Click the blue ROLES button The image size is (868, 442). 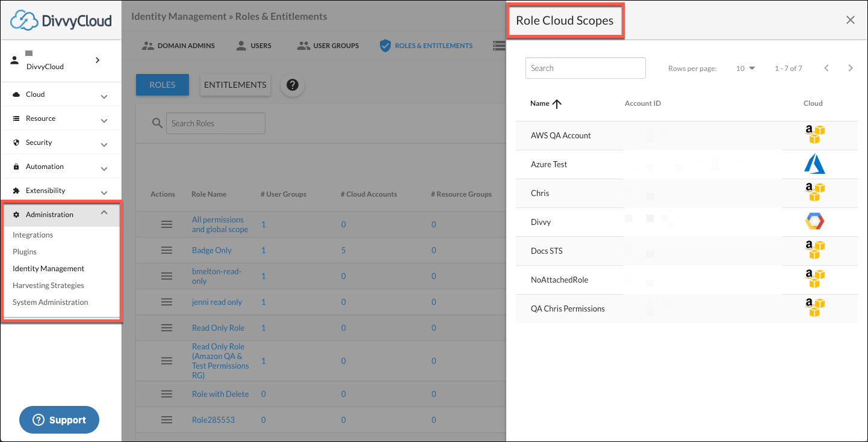tap(163, 85)
